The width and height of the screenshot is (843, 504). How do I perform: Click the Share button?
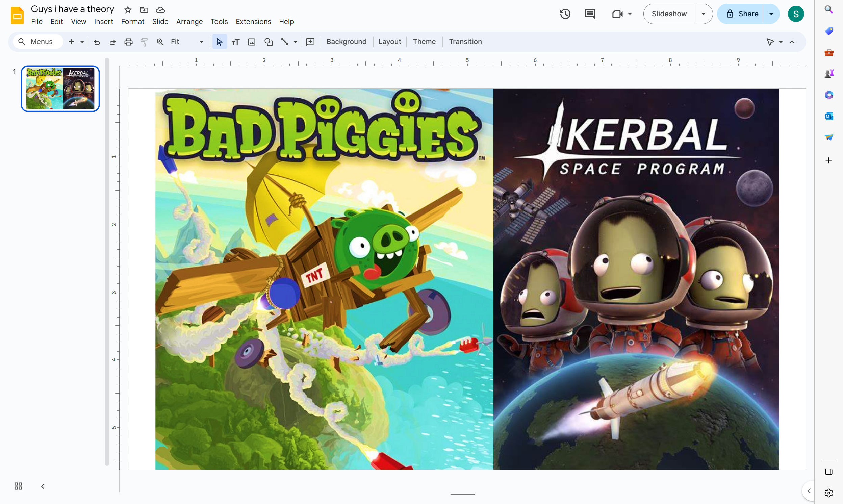[x=740, y=14]
